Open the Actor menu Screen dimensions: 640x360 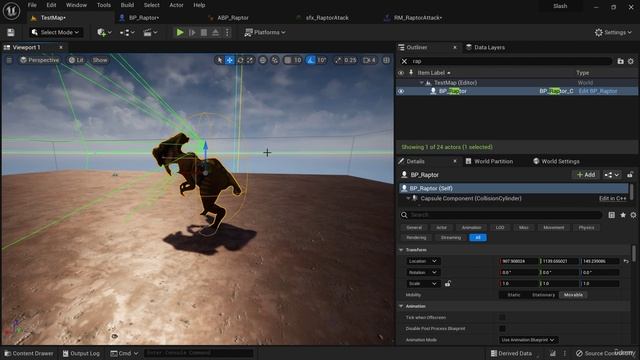(176, 5)
